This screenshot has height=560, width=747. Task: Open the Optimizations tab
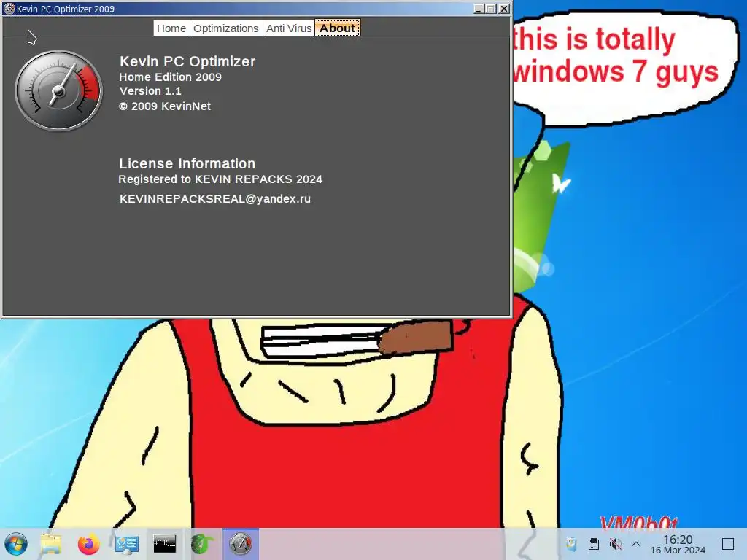(x=226, y=28)
